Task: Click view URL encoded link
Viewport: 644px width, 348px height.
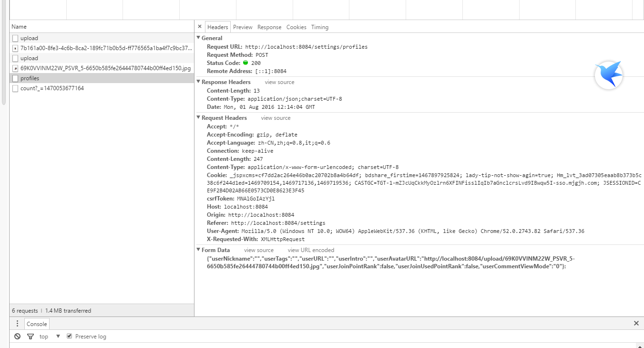Action: pos(311,250)
